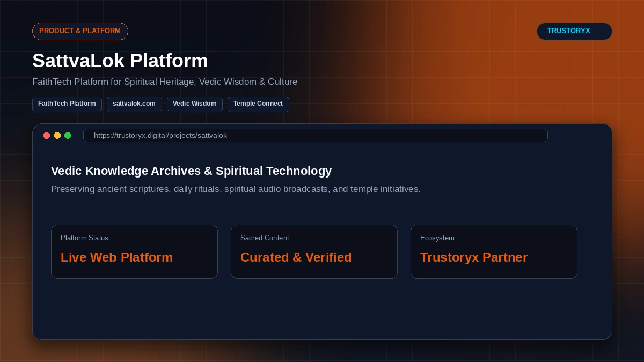Click the FaithTech Platform for Spiritual Heritage subtitle

coord(165,82)
